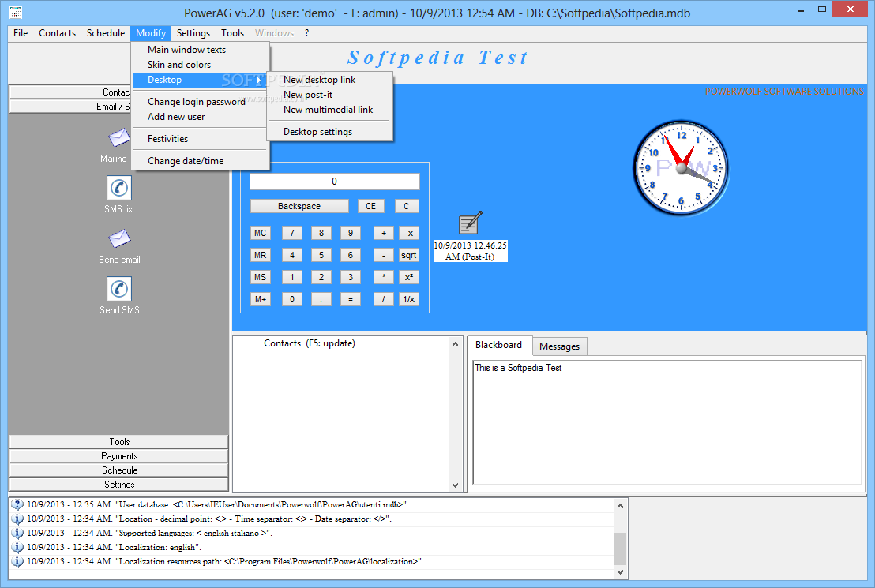This screenshot has height=588, width=875.
Task: Click the Contacts (F5: update) header
Action: coord(309,343)
